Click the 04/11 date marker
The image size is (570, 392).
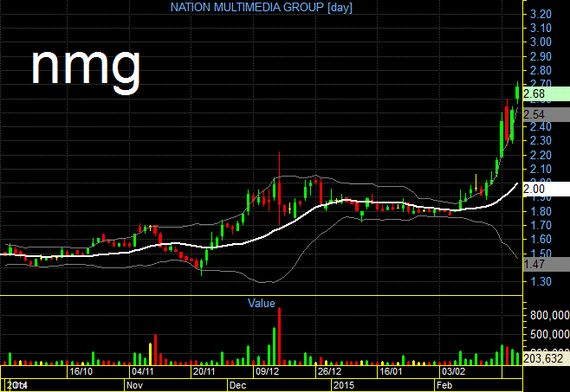tap(142, 371)
